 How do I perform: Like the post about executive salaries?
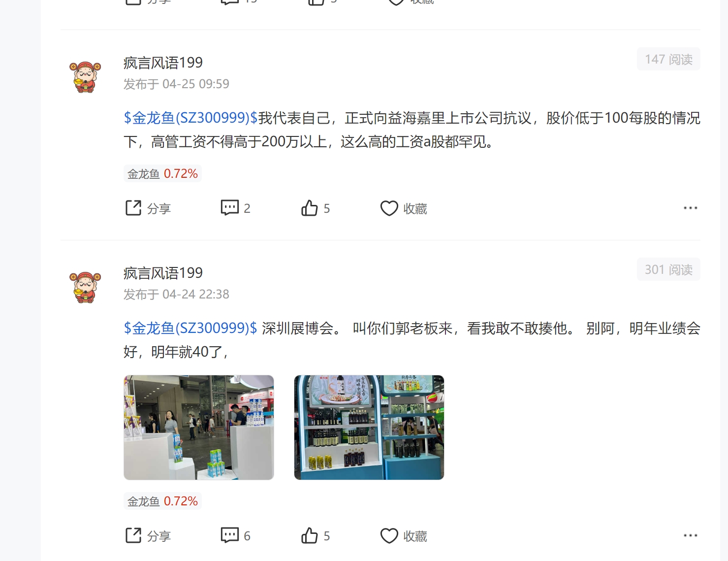315,208
